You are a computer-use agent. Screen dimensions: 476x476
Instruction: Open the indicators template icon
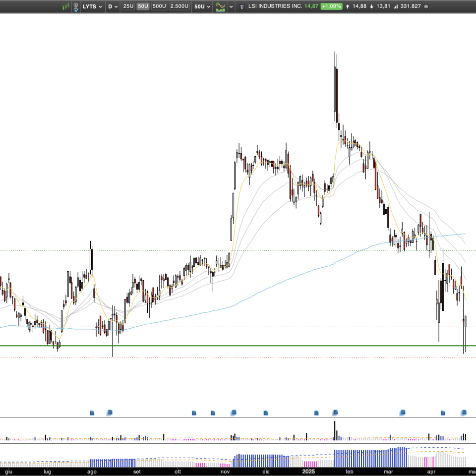[x=220, y=6]
